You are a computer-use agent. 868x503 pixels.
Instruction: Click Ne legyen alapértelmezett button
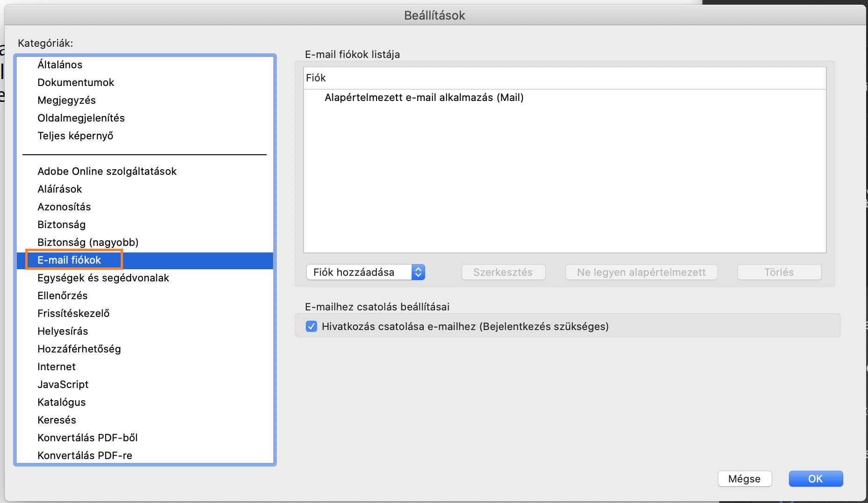(x=641, y=272)
